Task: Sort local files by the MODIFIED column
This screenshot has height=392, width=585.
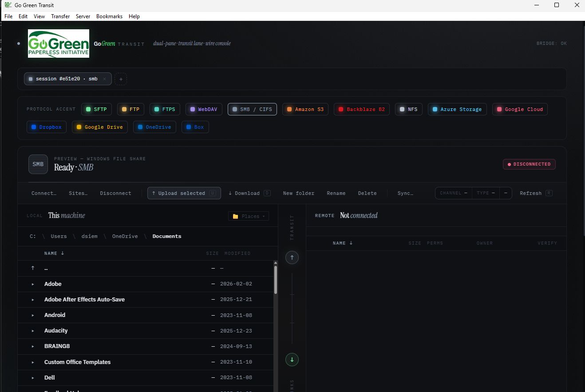Action: pos(237,253)
